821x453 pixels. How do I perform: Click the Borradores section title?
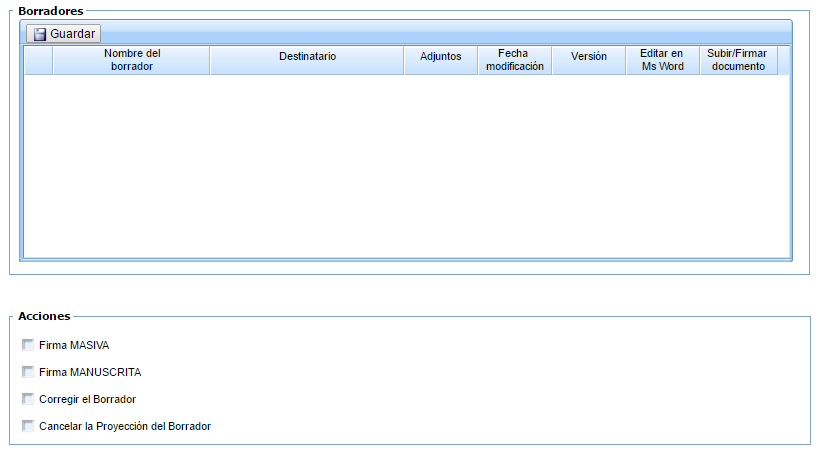(51, 11)
